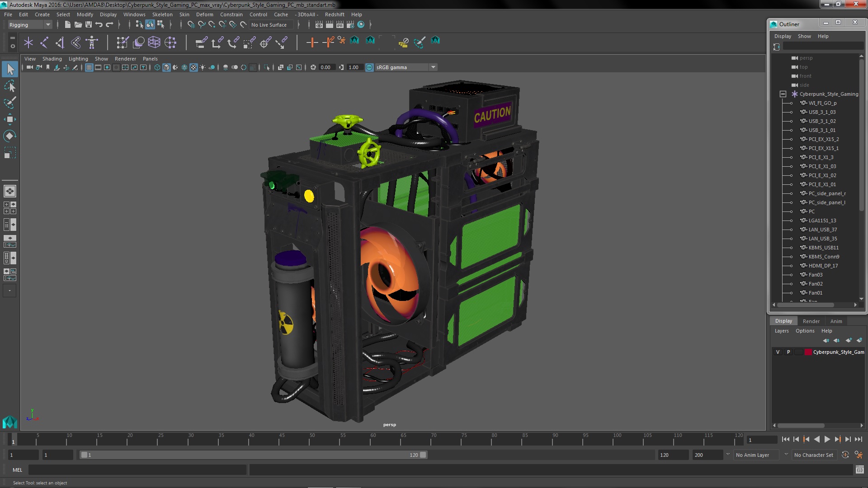Select PC_side_panel_r in the Outliner
Viewport: 868px width, 488px height.
[x=827, y=193]
